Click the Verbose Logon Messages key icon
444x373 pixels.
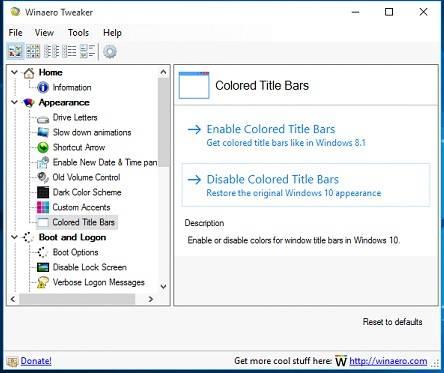[43, 282]
